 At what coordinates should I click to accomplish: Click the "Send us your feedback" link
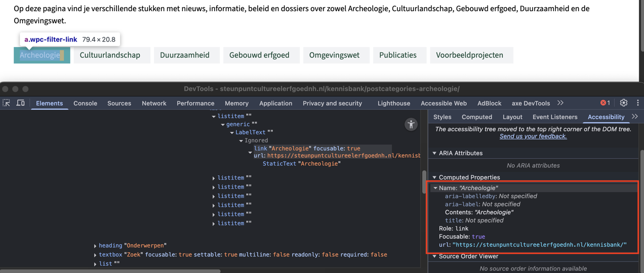coord(533,136)
